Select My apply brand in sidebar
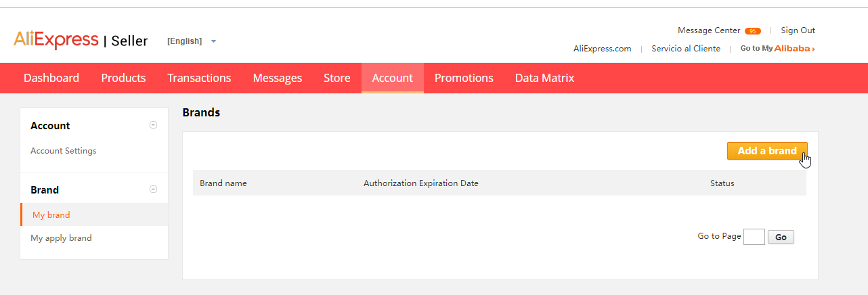This screenshot has width=868, height=295. tap(61, 238)
